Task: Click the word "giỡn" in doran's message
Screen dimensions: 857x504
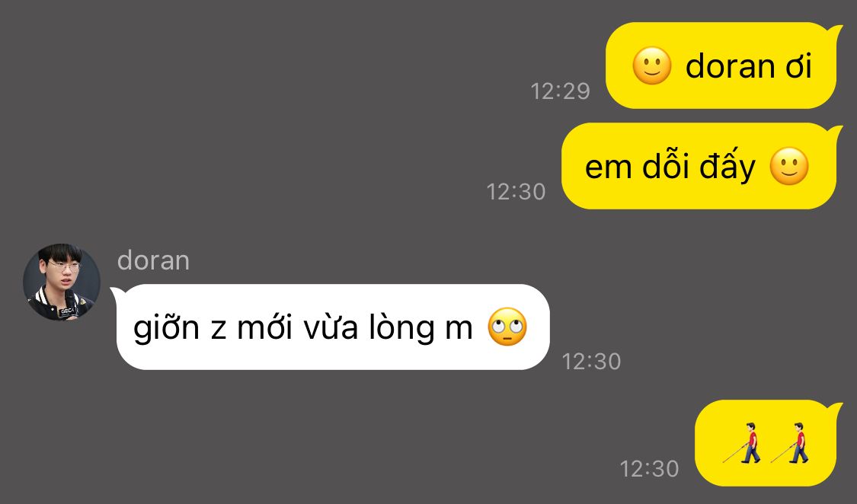Action: coord(166,328)
